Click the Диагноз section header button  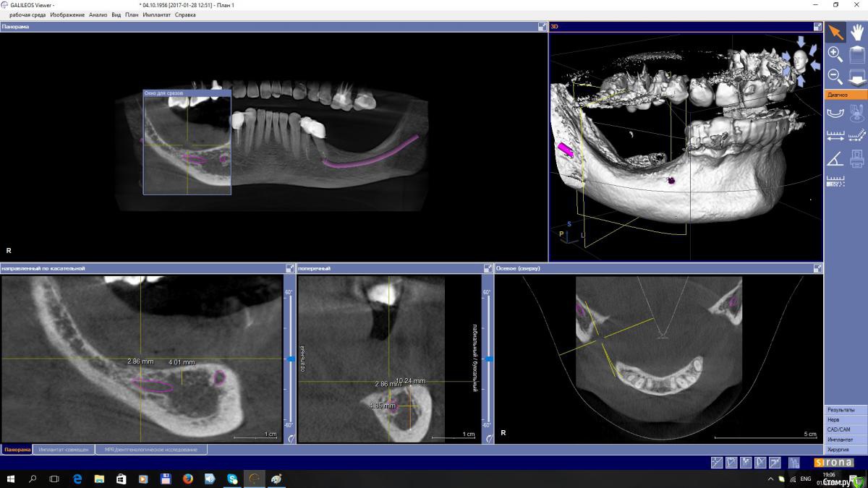coord(846,95)
